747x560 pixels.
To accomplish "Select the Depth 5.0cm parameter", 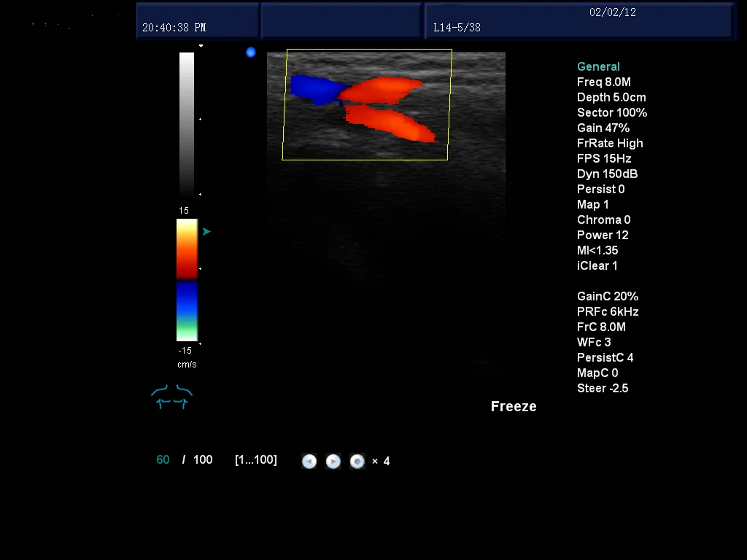I will click(x=611, y=97).
